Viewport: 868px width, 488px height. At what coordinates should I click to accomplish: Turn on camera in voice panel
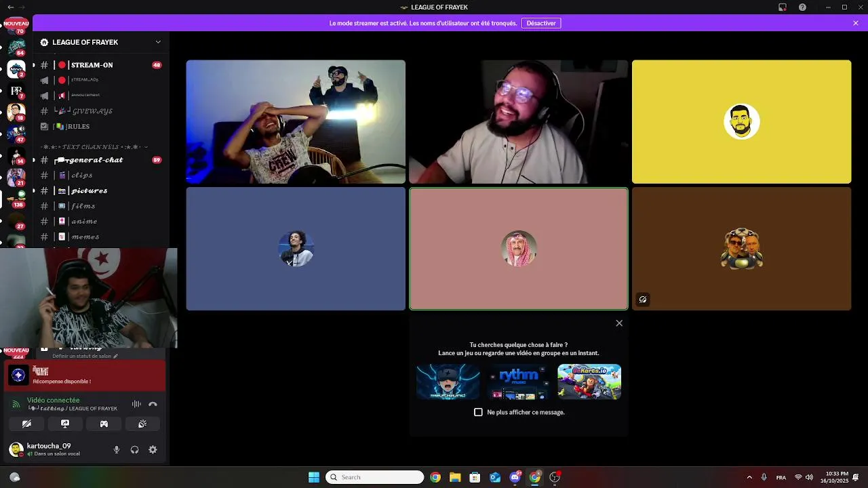[26, 424]
